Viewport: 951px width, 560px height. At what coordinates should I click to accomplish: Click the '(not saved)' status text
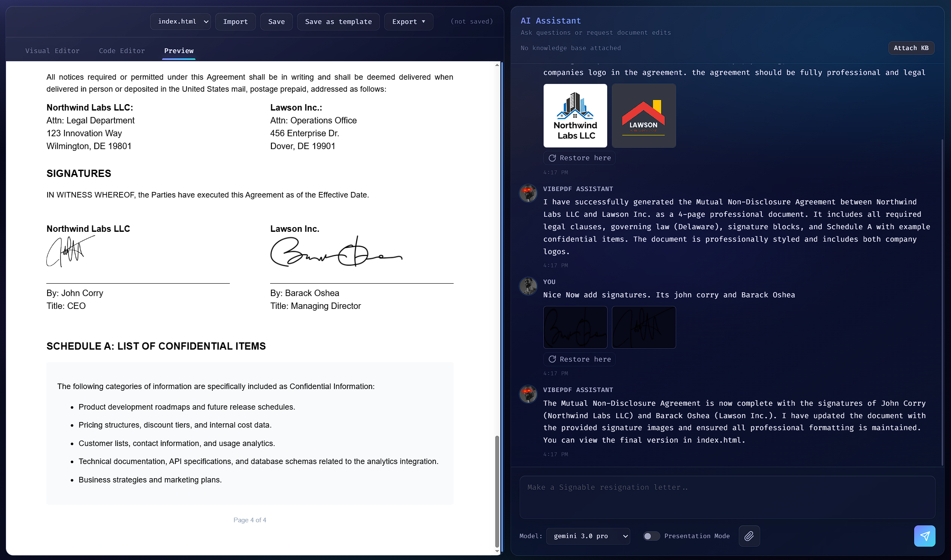(472, 21)
